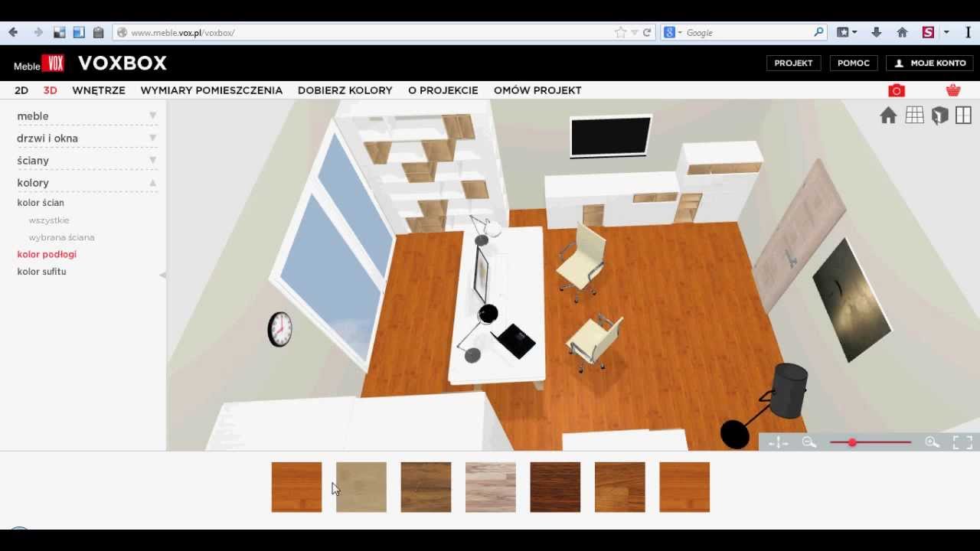Pick the beige light wood floor swatch
This screenshot has width=980, height=551.
[361, 487]
